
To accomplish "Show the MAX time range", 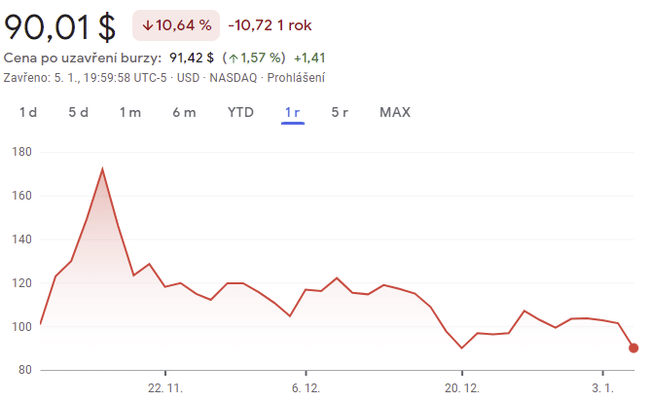I will (395, 112).
